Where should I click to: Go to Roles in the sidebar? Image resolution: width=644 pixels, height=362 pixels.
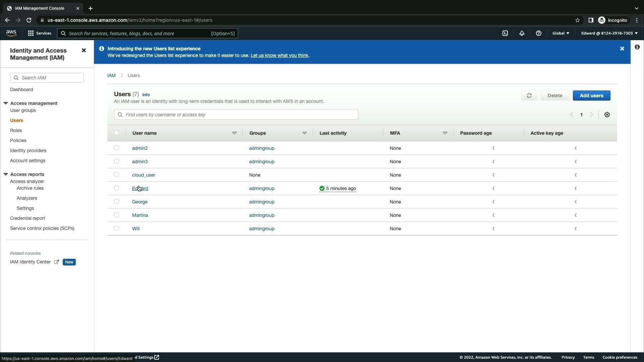[x=16, y=130]
